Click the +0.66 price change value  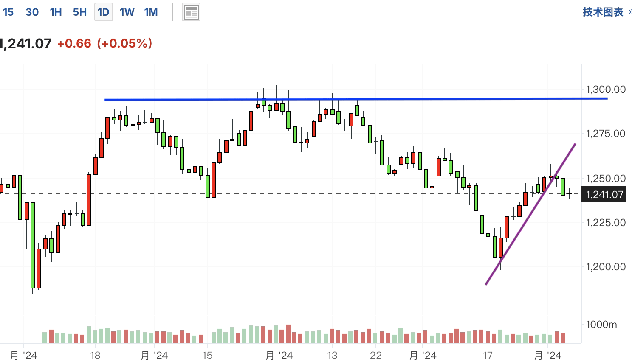(74, 43)
